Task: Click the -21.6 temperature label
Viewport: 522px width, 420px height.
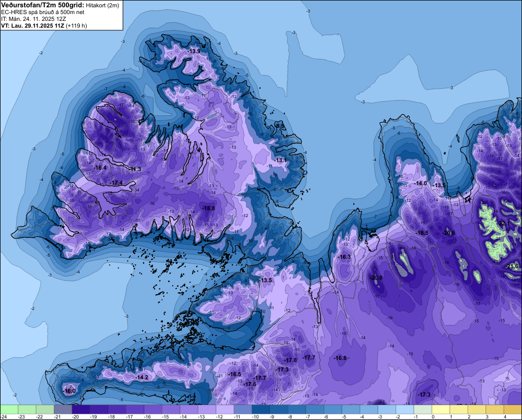Action: [513, 267]
